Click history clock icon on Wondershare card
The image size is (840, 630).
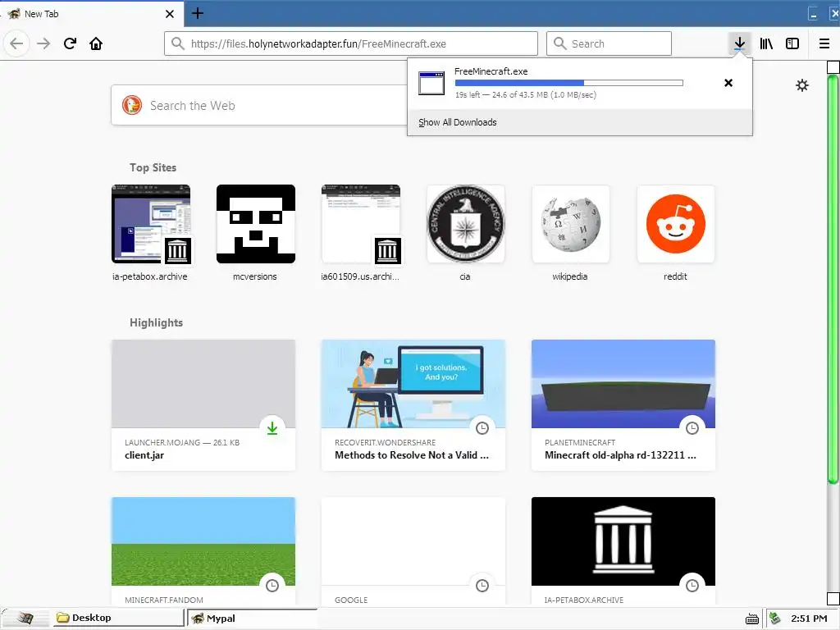click(482, 428)
